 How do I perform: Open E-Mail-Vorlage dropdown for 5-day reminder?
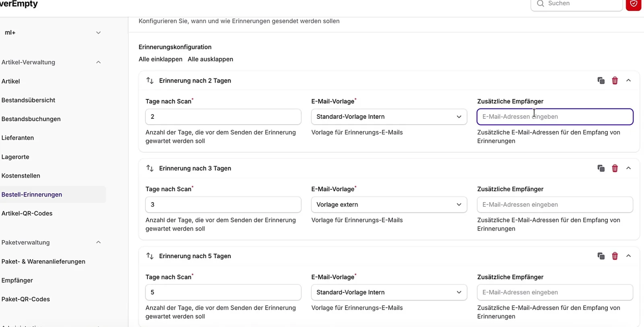389,292
